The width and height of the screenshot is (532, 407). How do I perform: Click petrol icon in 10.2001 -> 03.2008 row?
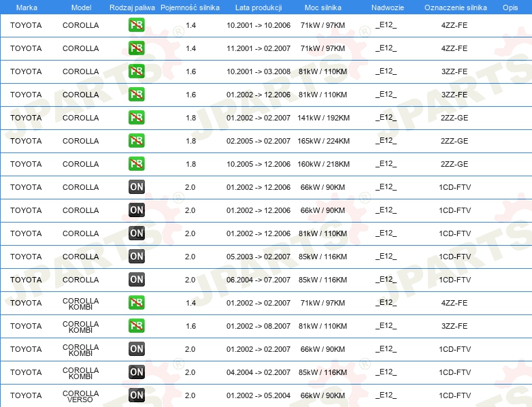(x=136, y=71)
